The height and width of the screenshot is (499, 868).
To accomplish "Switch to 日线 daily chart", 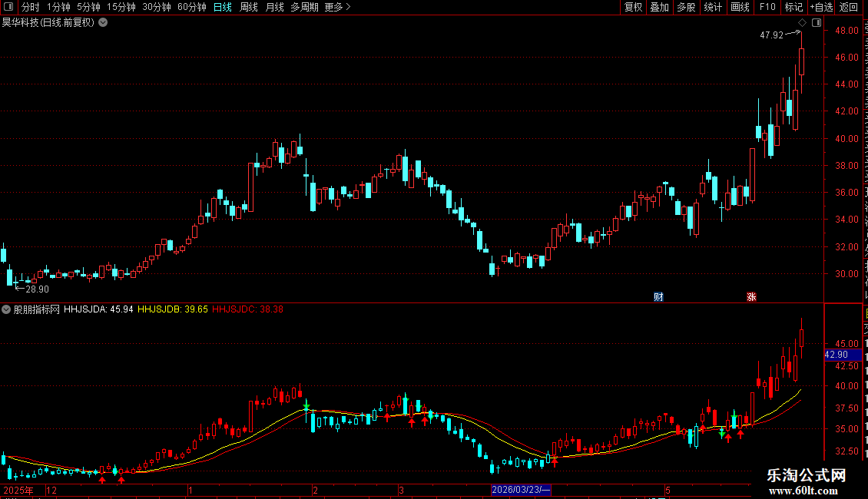I will tap(223, 7).
